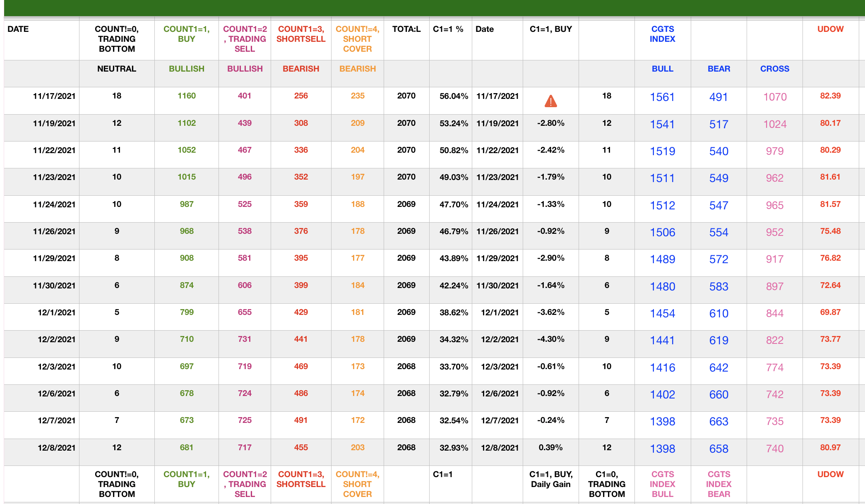Image resolution: width=865 pixels, height=504 pixels.
Task: Click the top COUNT1=3, SHORTSELL header
Action: pos(301,34)
